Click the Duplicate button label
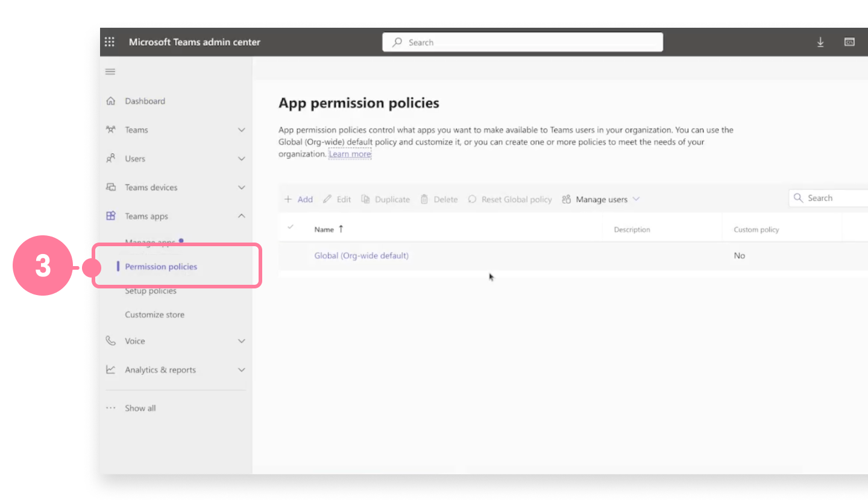Image resolution: width=868 pixels, height=502 pixels. coord(392,199)
